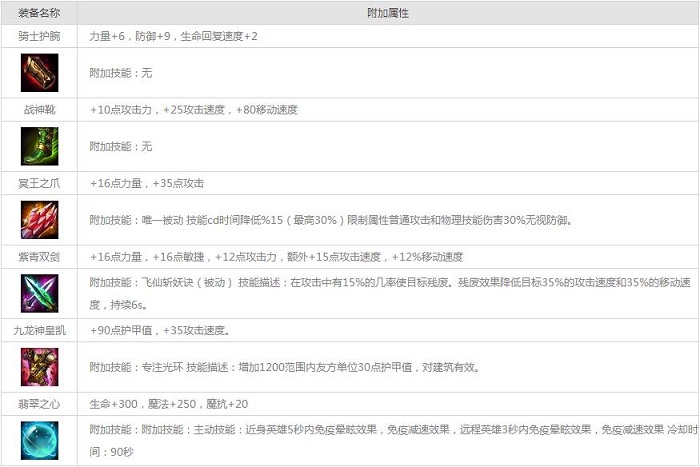Click the 附加技能：无 text beside the boot
The width and height of the screenshot is (700, 467).
121,146
